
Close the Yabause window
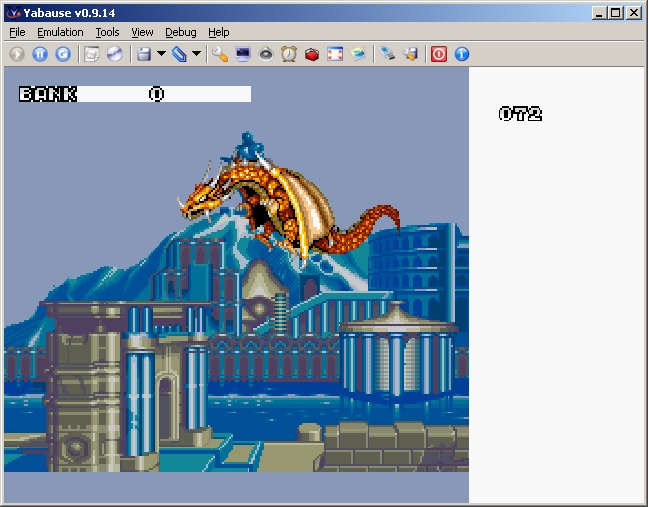tap(634, 13)
